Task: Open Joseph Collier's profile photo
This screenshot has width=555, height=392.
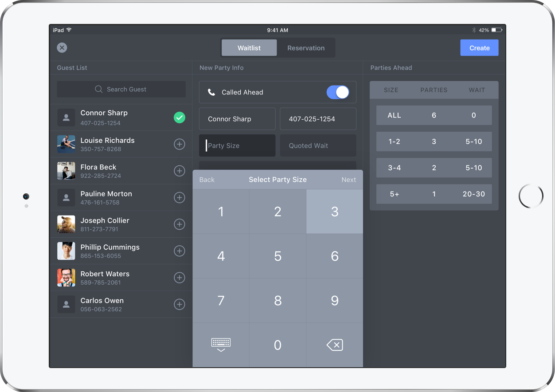Action: pyautogui.click(x=66, y=224)
